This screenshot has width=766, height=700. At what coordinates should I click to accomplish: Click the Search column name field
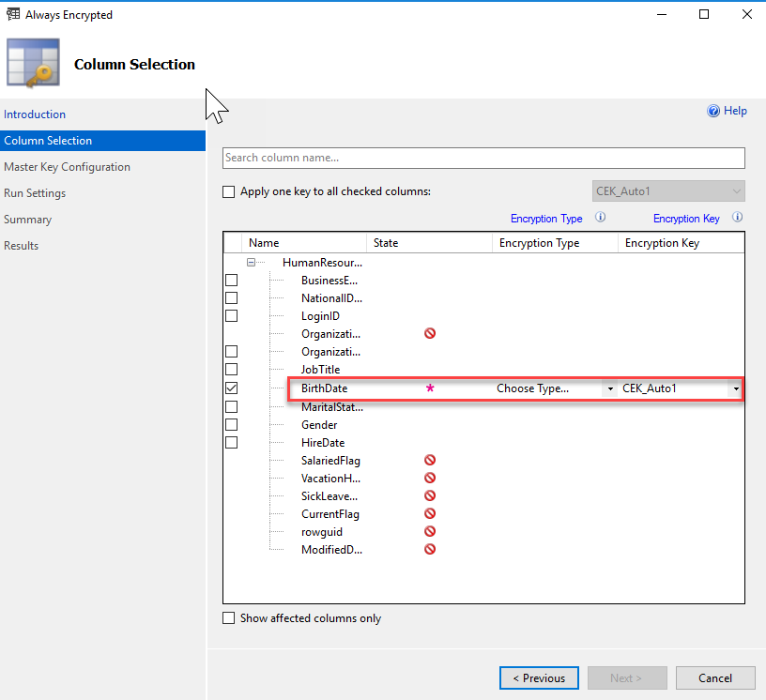pos(483,158)
